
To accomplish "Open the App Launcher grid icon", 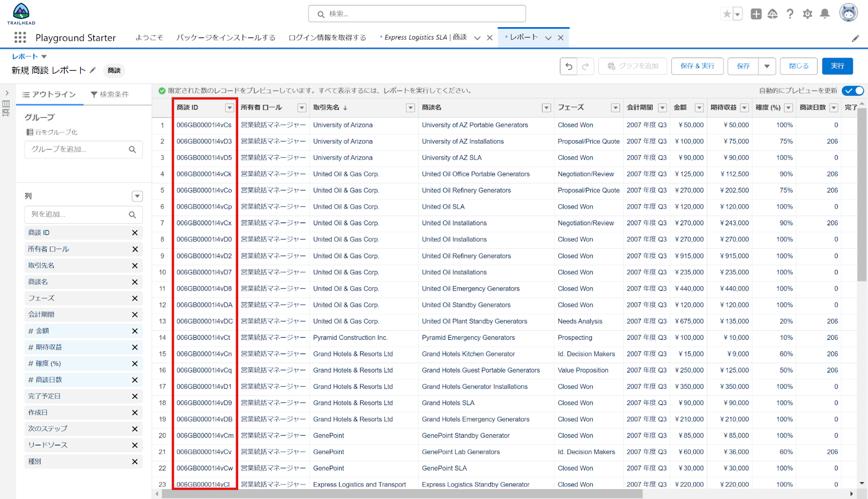I will [x=20, y=37].
